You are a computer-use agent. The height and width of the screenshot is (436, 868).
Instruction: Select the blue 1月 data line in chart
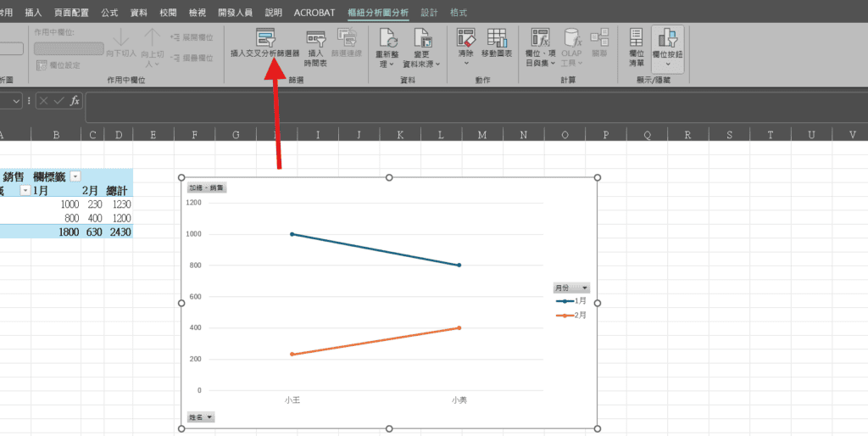[375, 249]
